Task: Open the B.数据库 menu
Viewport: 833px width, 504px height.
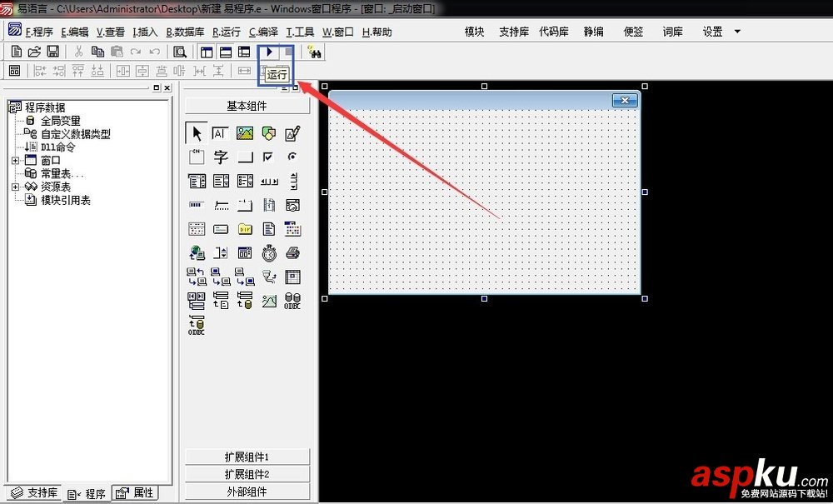Action: click(185, 32)
